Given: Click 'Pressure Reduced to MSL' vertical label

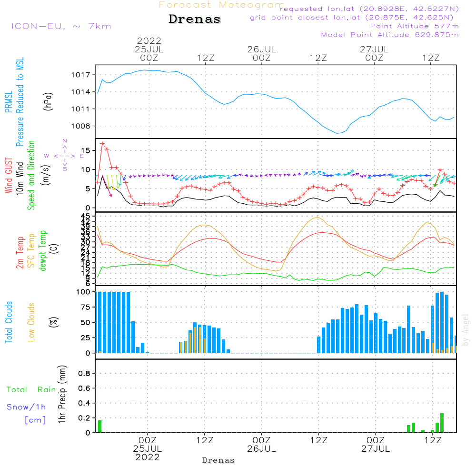Looking at the screenshot, I should point(20,102).
